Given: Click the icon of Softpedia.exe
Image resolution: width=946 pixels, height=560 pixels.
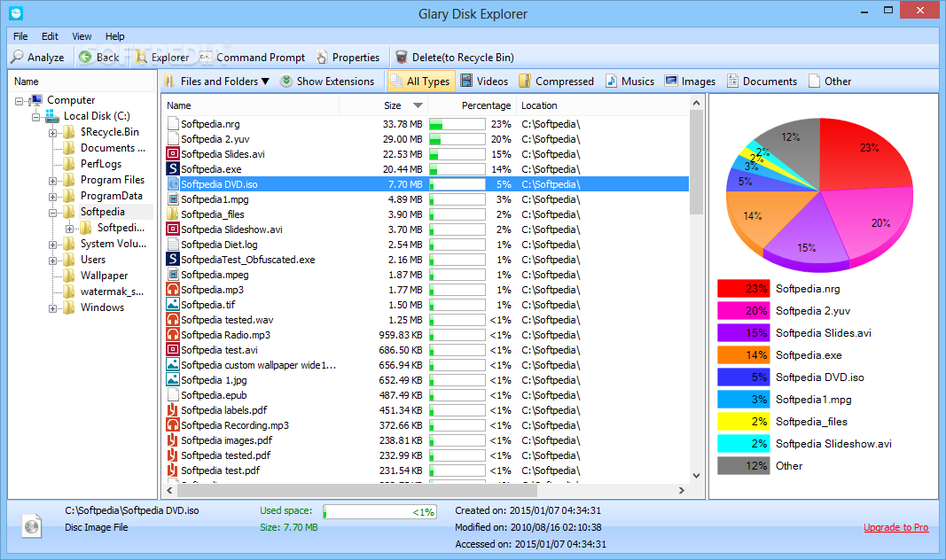Looking at the screenshot, I should (173, 168).
